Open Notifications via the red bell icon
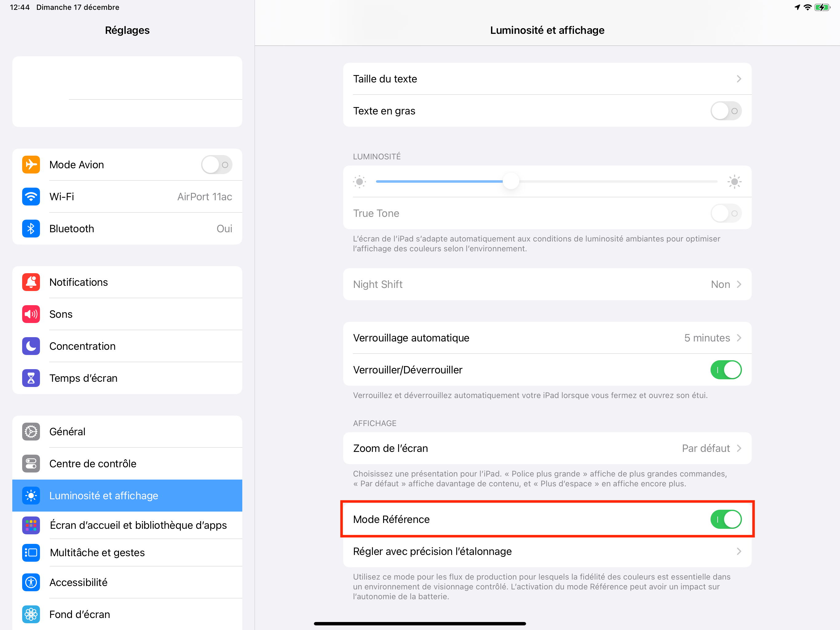The height and width of the screenshot is (630, 840). 31,282
